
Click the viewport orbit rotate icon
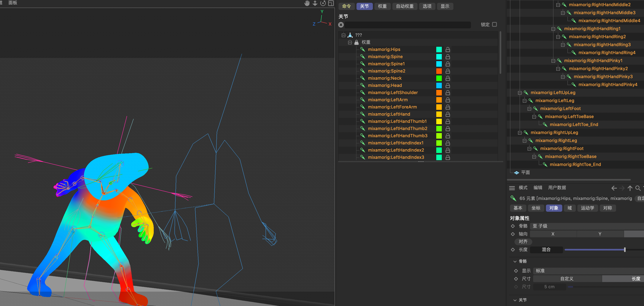(x=323, y=3)
